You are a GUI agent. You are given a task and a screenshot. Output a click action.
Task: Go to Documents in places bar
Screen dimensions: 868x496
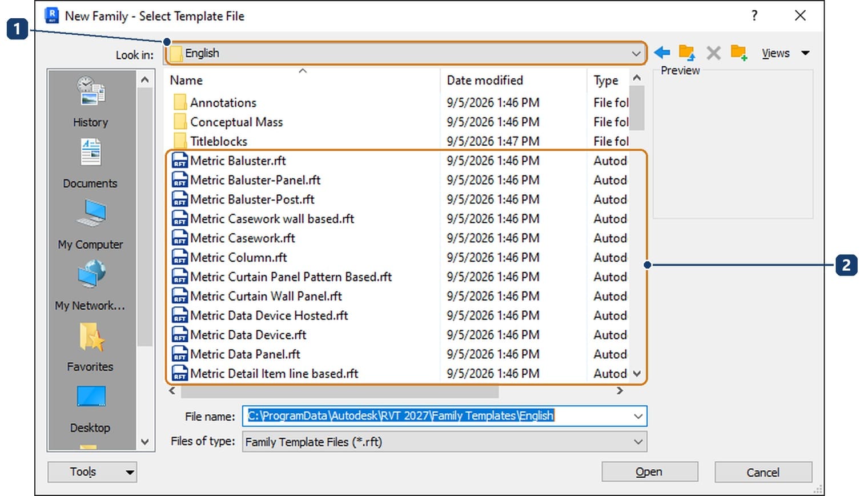[91, 163]
